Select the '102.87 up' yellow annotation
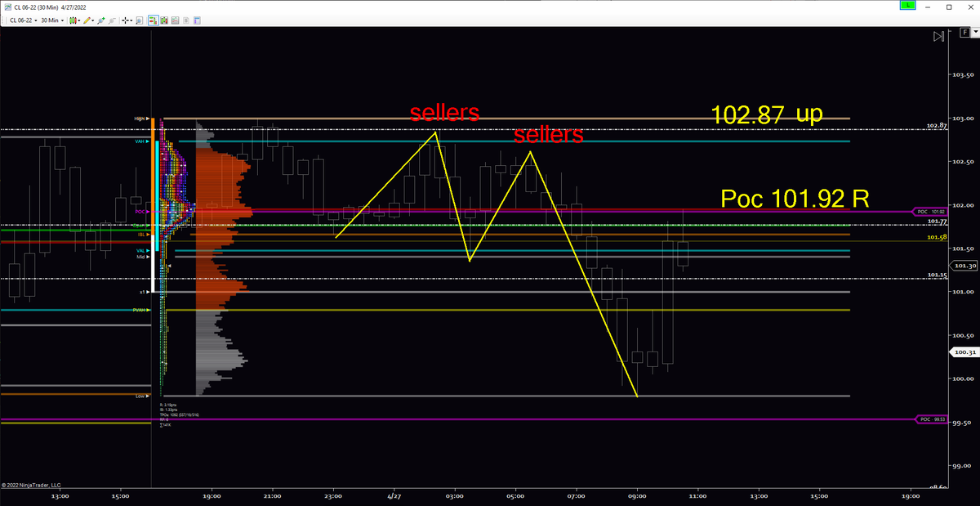Image resolution: width=980 pixels, height=506 pixels. [x=767, y=114]
